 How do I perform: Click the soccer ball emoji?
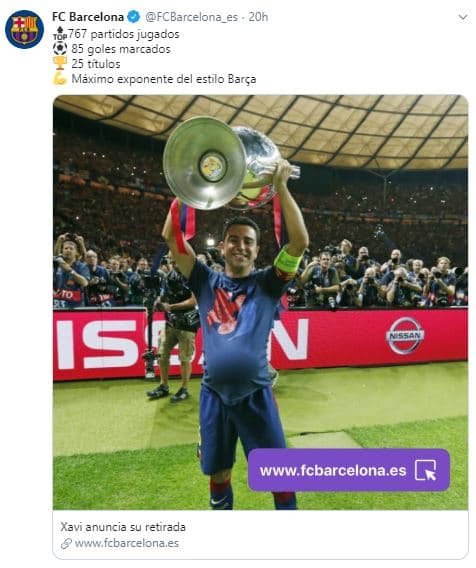tap(60, 49)
